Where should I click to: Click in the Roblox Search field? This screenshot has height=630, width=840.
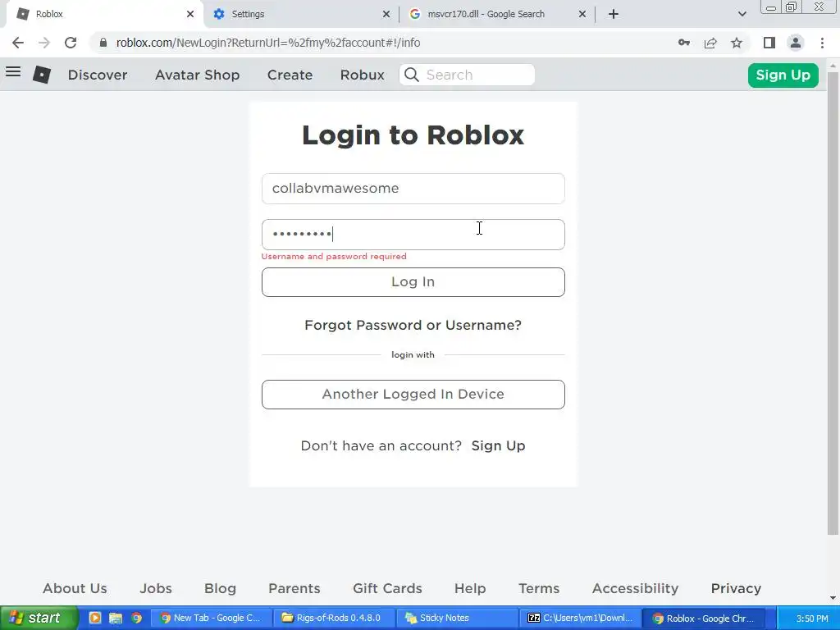coord(467,75)
